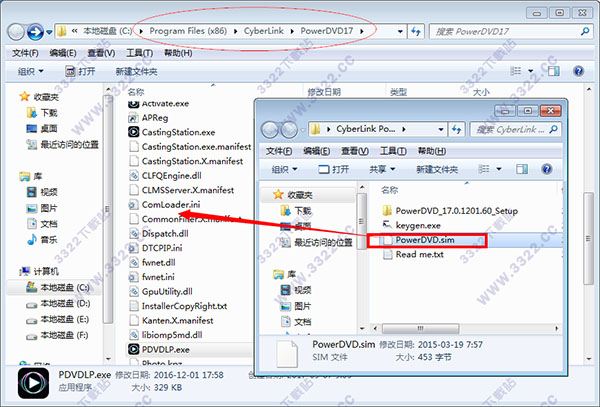Open 帮助(H) menu in back window

pyautogui.click(x=178, y=53)
